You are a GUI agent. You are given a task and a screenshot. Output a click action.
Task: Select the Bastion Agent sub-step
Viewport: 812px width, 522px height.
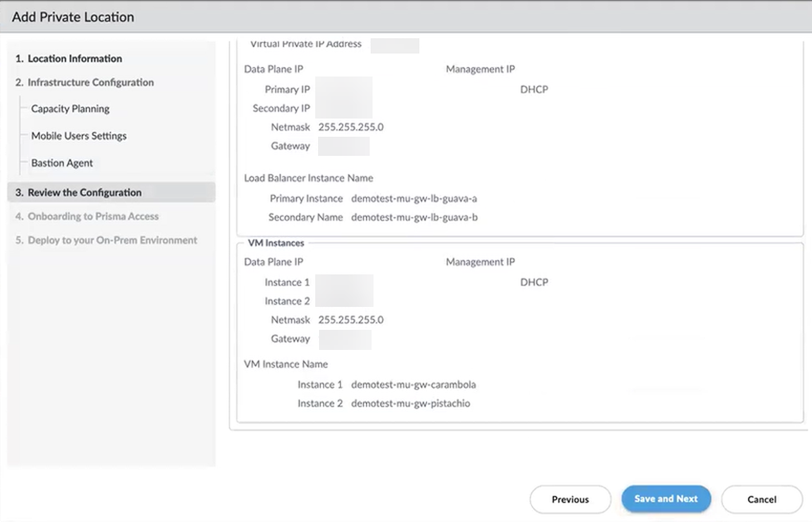coord(61,163)
